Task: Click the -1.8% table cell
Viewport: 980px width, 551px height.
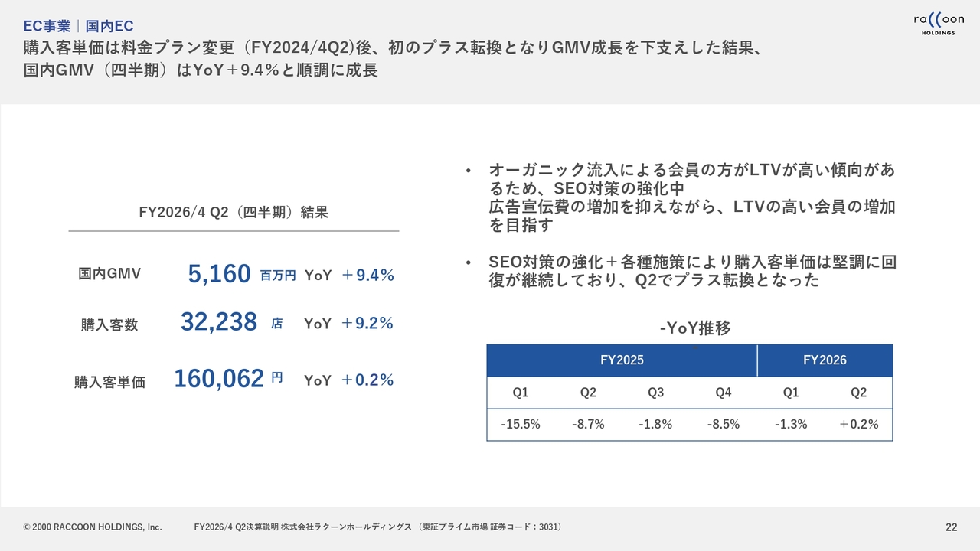Action: point(655,424)
